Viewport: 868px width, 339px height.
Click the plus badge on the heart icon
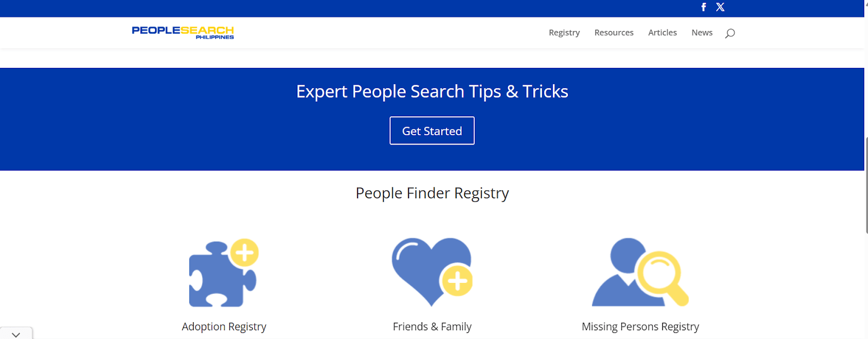456,281
